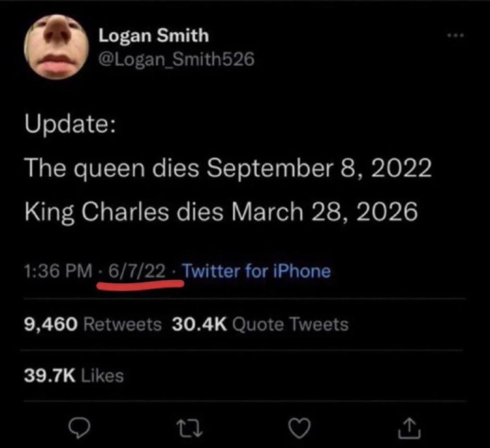Open the share tweet icon
The width and height of the screenshot is (490, 448).
pos(409,429)
